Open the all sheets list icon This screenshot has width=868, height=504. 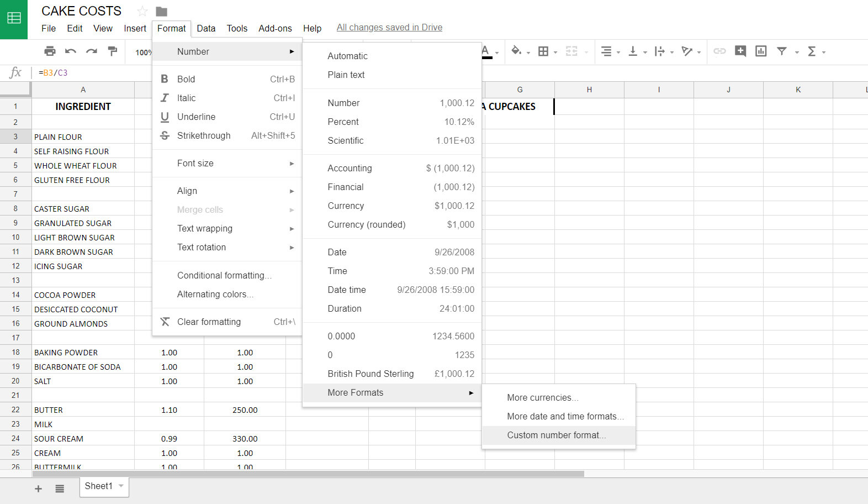pyautogui.click(x=60, y=489)
